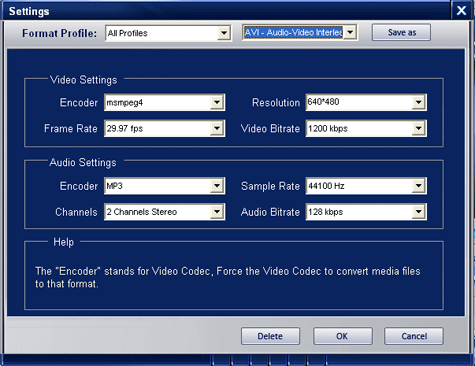Screen dimensions: 475x366
Task: Close the Settings dialog with the X
Action: [x=462, y=10]
